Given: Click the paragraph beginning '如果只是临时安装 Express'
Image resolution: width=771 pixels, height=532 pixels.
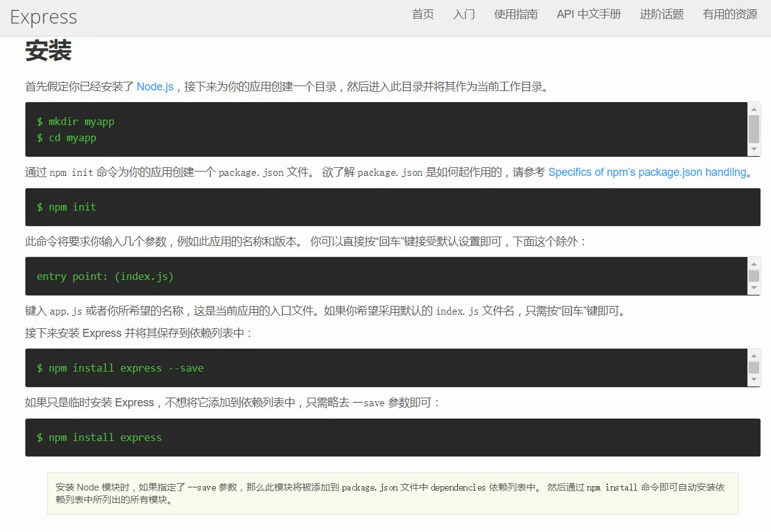Looking at the screenshot, I should click(x=232, y=403).
